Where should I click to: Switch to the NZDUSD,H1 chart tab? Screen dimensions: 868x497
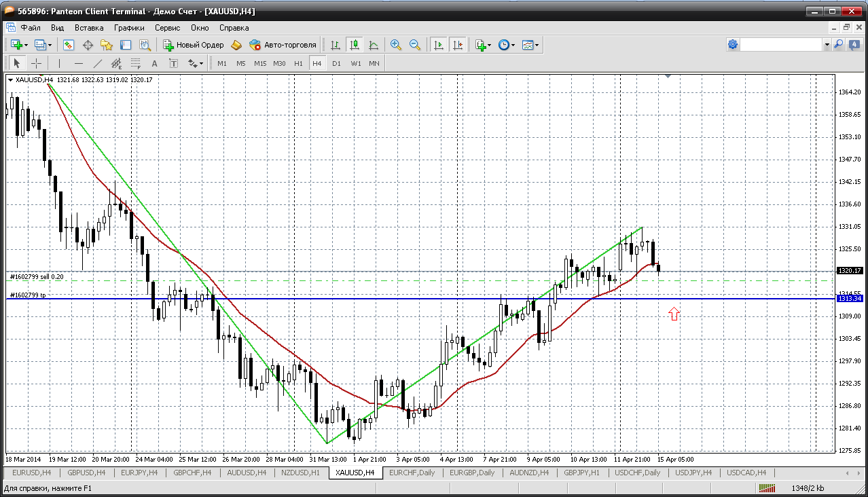coord(301,473)
